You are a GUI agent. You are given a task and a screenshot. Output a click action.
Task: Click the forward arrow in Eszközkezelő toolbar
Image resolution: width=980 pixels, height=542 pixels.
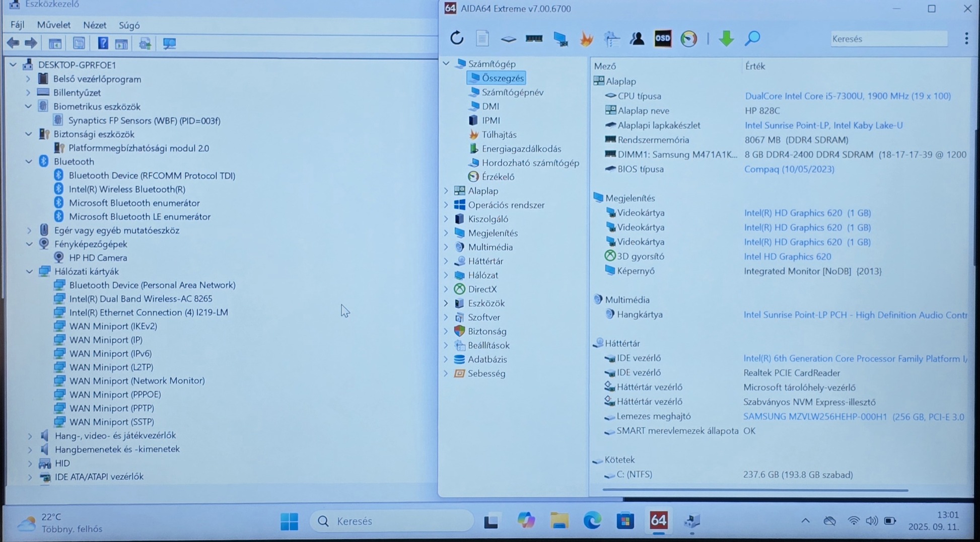31,43
